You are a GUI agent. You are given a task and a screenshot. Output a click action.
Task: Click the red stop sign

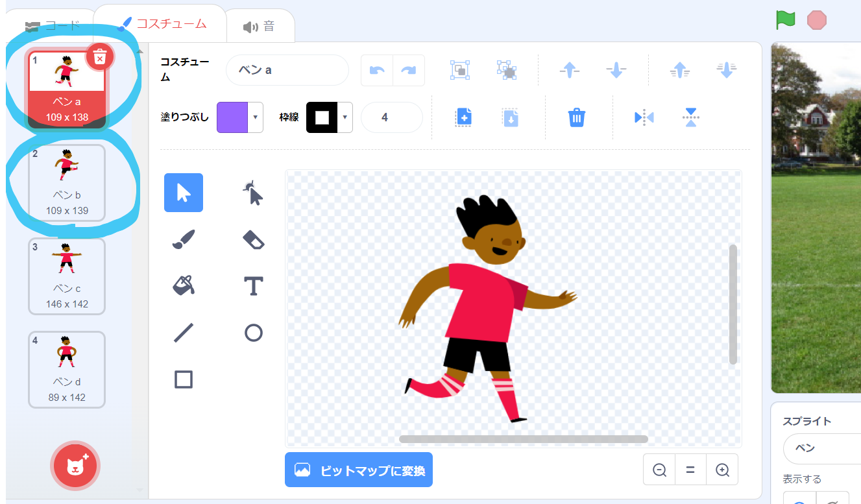click(817, 20)
